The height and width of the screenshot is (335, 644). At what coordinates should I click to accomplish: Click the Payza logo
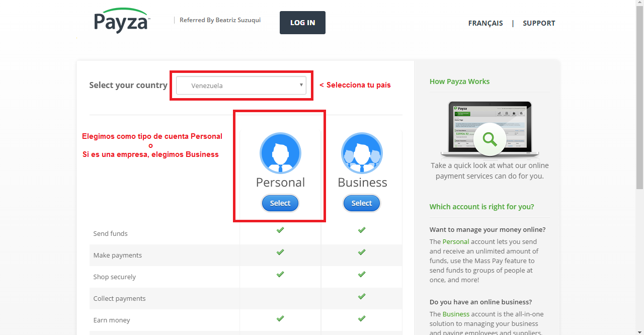pos(121,20)
